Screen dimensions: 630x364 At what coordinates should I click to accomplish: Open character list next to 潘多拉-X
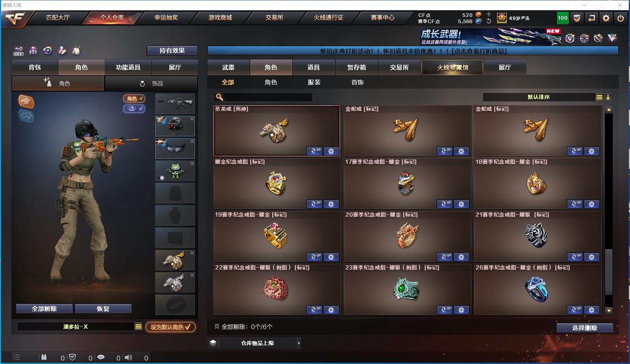coord(138,326)
